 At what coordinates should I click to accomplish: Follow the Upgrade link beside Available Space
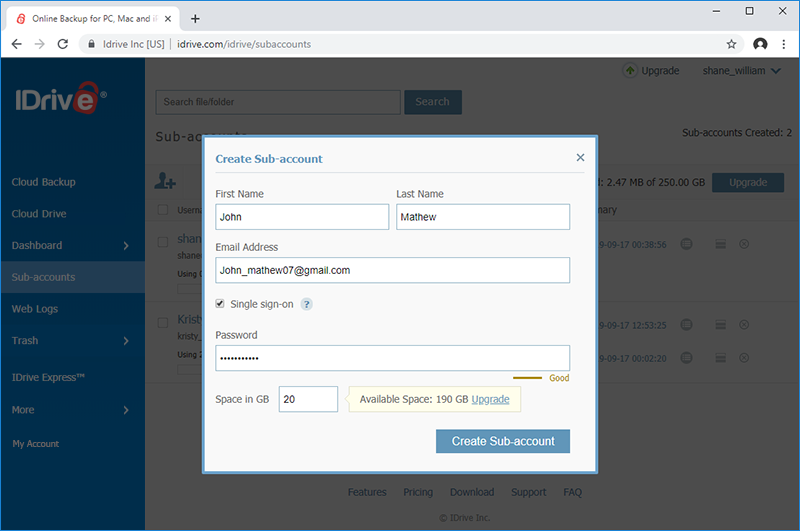(490, 399)
